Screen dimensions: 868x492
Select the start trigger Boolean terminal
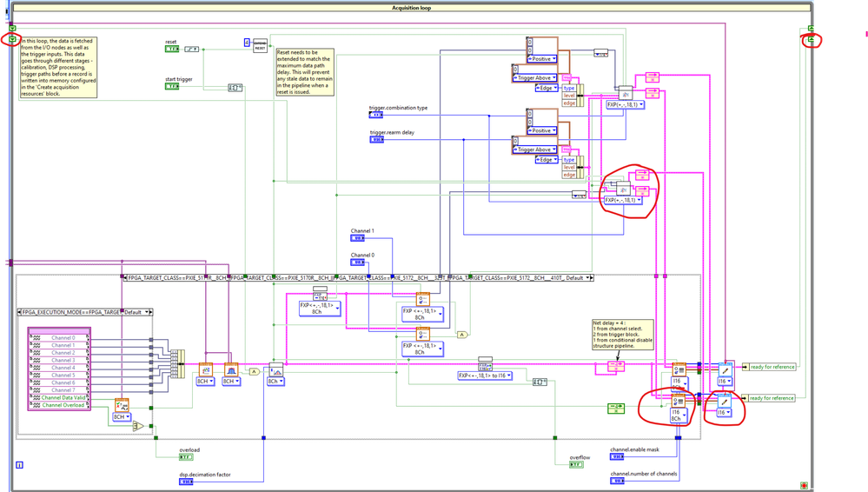click(x=172, y=86)
